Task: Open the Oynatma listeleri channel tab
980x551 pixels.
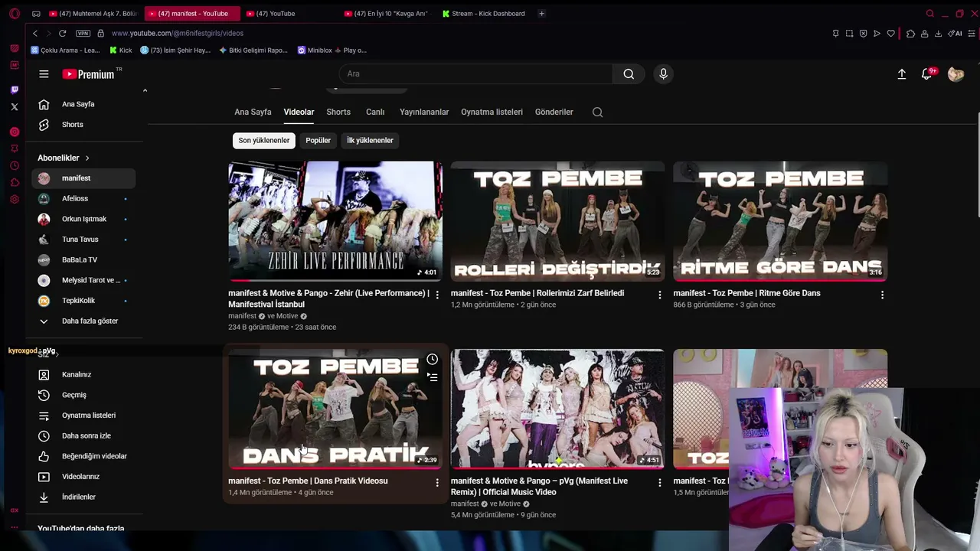Action: (x=492, y=112)
